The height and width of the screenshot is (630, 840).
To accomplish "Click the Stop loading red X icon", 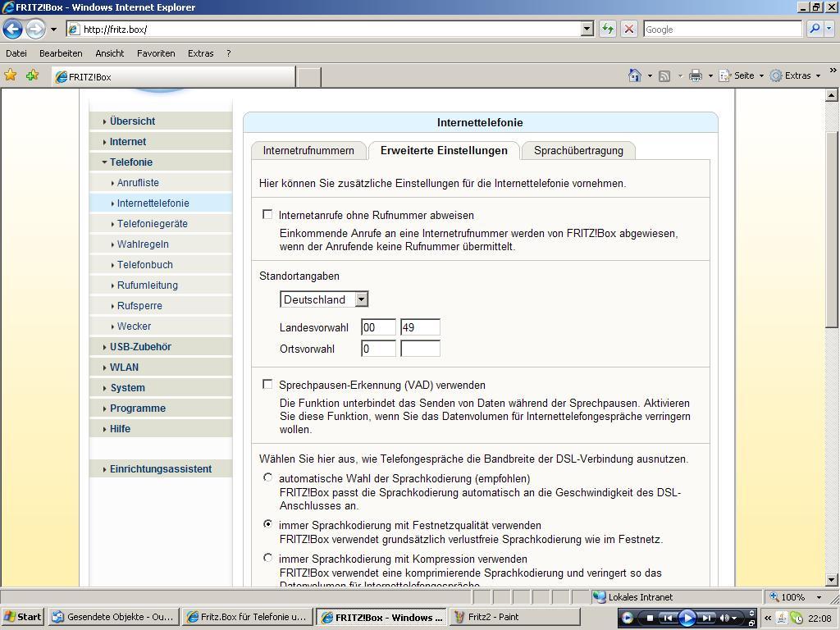I will pos(628,29).
